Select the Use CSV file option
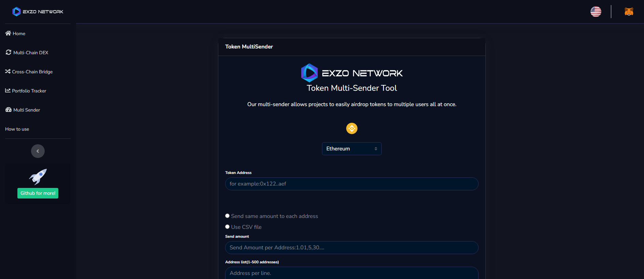 (x=227, y=227)
